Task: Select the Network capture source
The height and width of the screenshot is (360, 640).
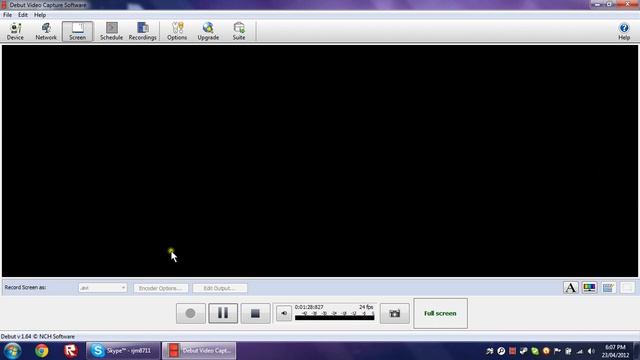Action: pyautogui.click(x=46, y=31)
